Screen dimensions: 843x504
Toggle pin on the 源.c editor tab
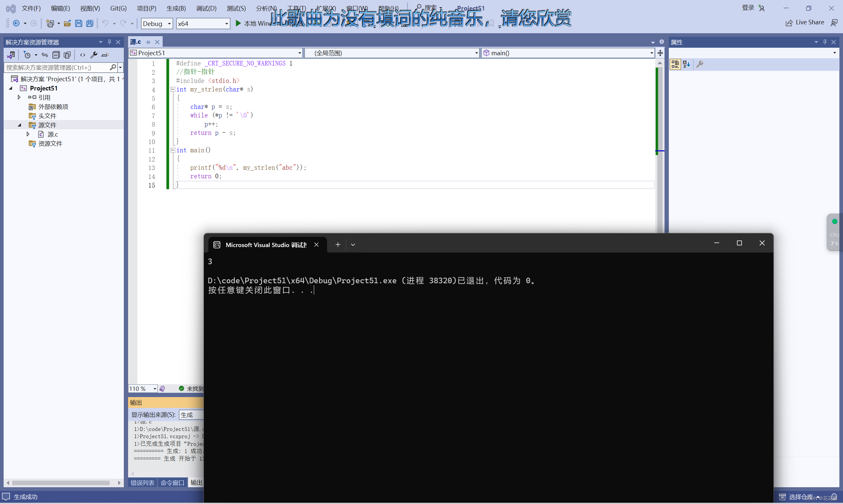[x=148, y=42]
